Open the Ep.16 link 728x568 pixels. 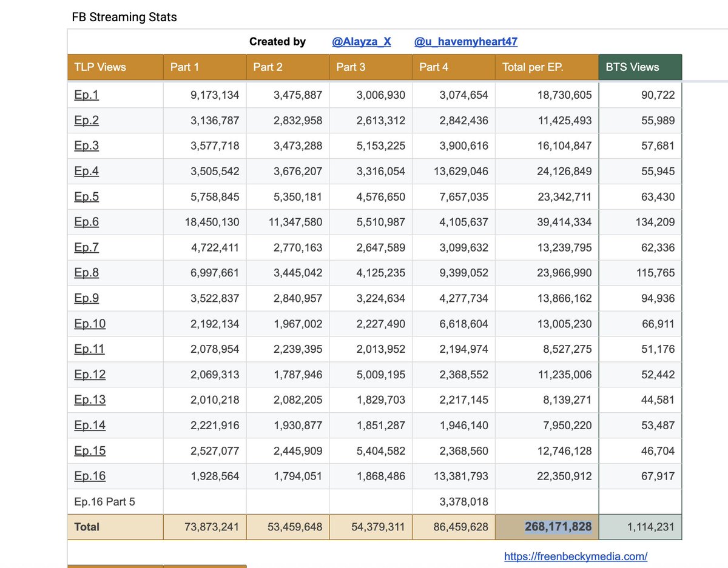[90, 476]
